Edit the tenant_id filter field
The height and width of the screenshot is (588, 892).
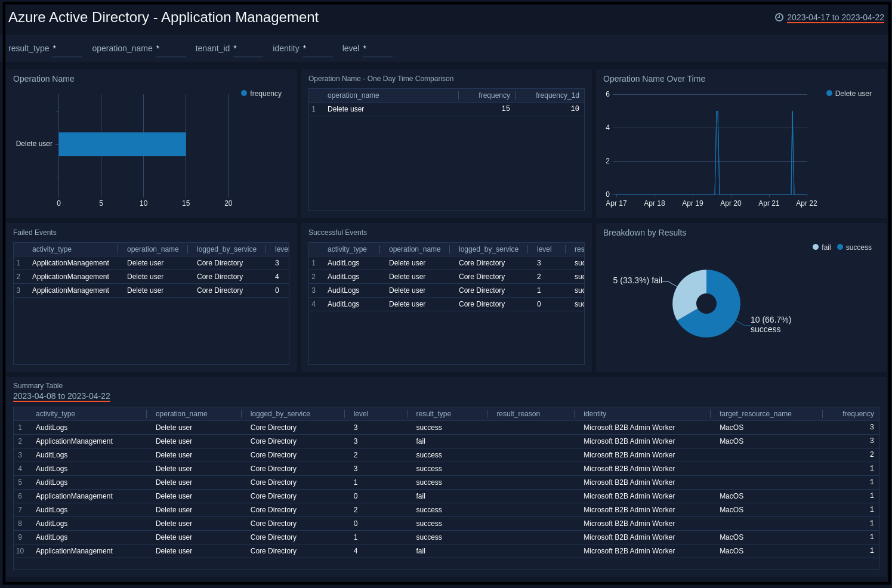point(248,49)
